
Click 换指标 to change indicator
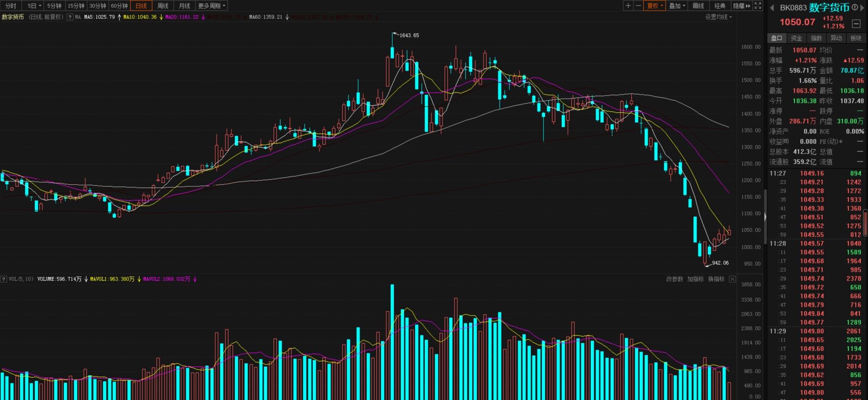tap(716, 279)
